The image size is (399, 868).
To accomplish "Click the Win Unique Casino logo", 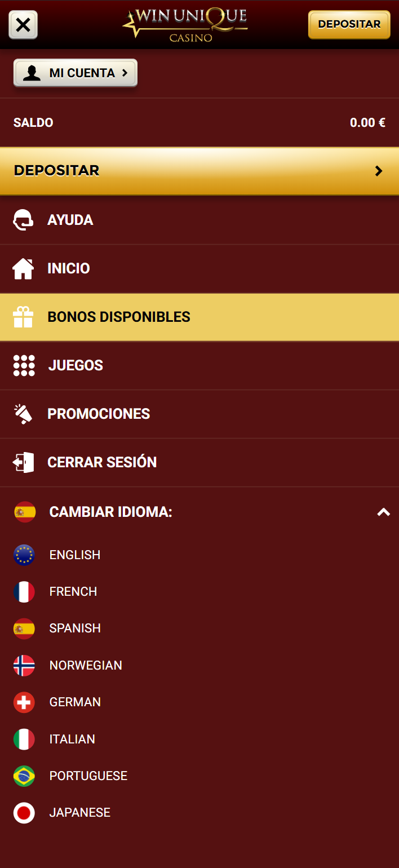I will (x=185, y=25).
